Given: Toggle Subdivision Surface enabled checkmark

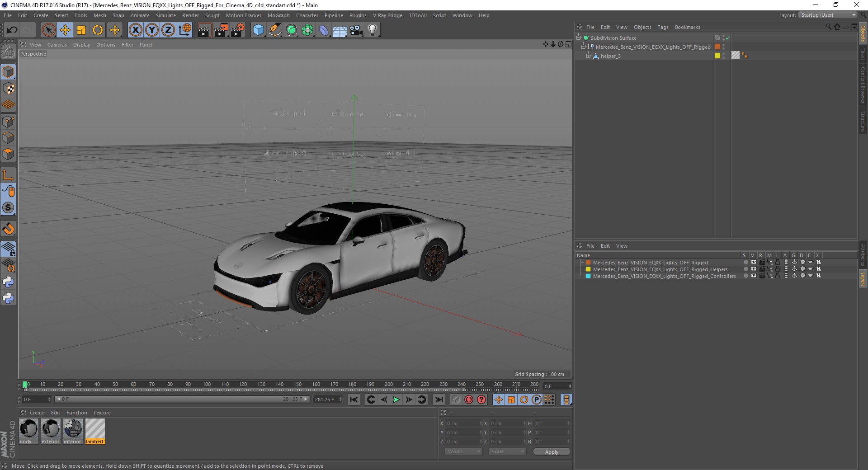Looking at the screenshot, I should click(727, 38).
